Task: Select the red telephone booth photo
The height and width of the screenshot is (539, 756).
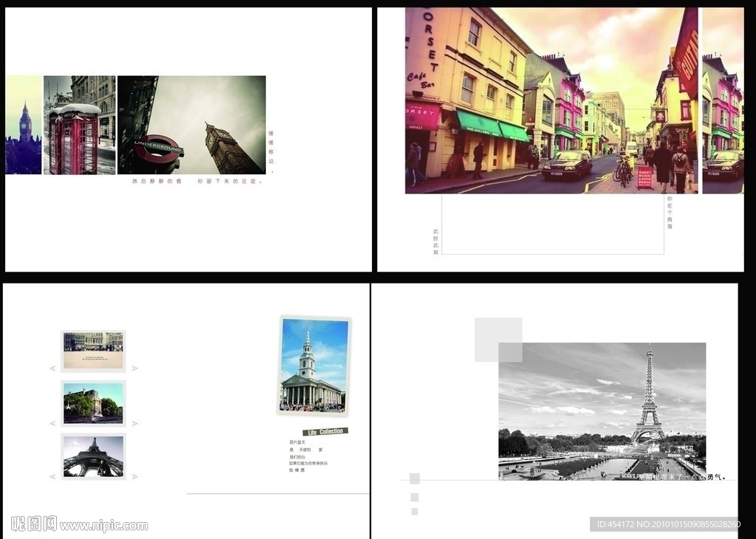Action: coord(79,125)
